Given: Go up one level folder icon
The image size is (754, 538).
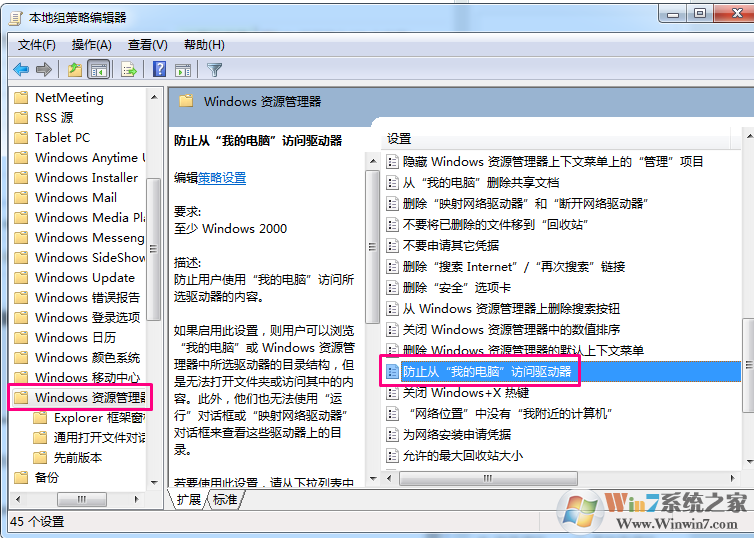Looking at the screenshot, I should click(x=75, y=70).
